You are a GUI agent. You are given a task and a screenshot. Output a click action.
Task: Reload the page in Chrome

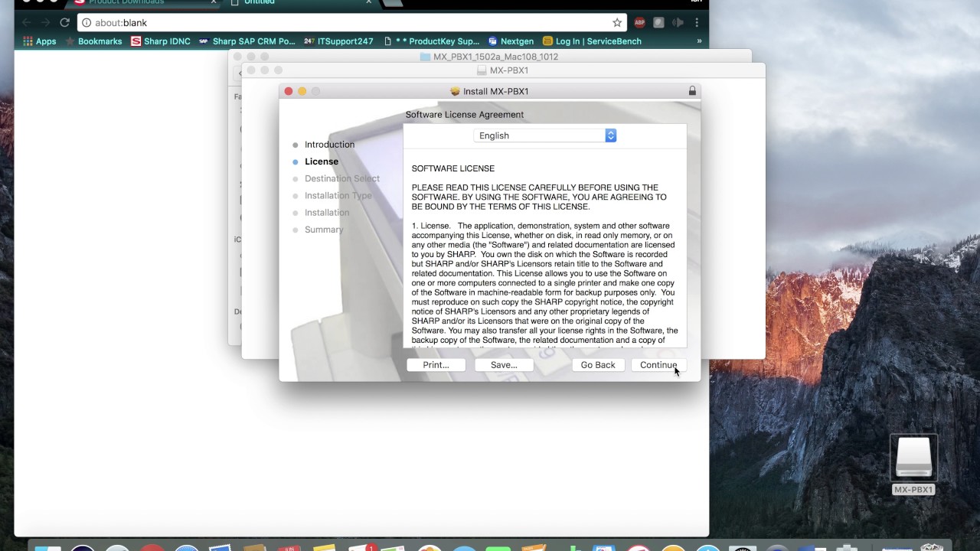[x=64, y=23]
